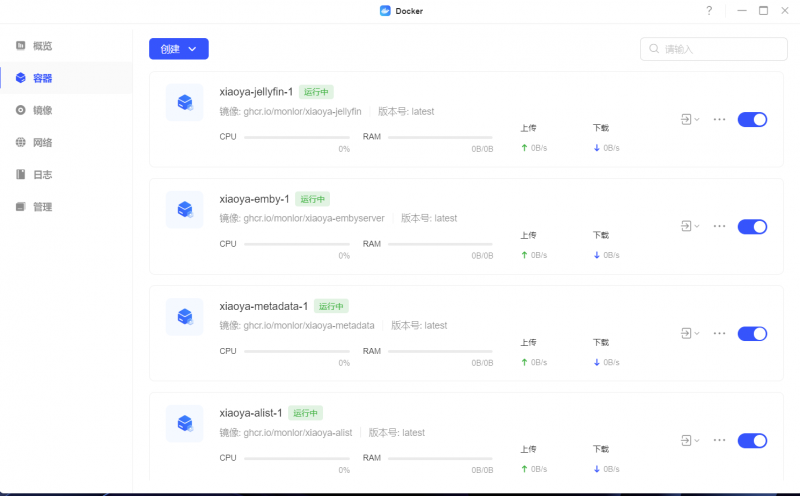Viewport: 800px width, 496px height.
Task: Click the upload arrow icon for xiaoya-jellyfin-1
Action: pos(524,148)
